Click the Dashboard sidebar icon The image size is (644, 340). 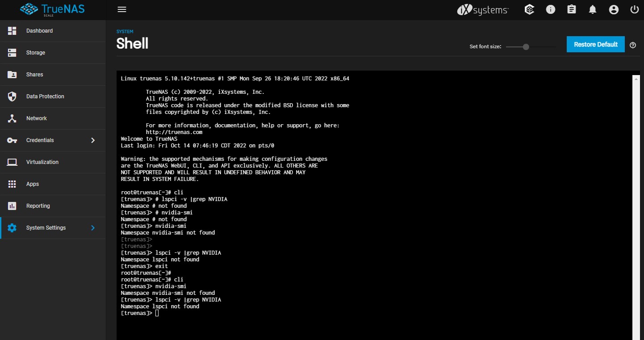pos(12,31)
